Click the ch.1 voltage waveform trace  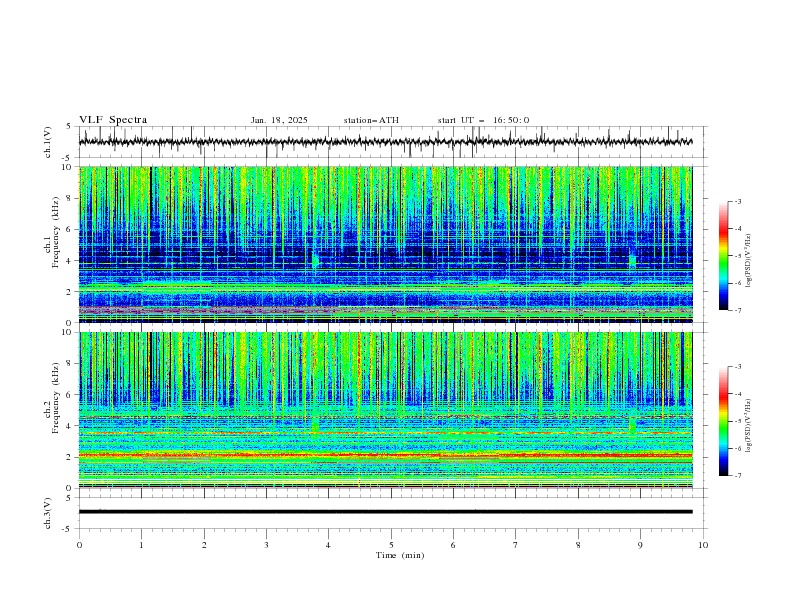point(385,142)
